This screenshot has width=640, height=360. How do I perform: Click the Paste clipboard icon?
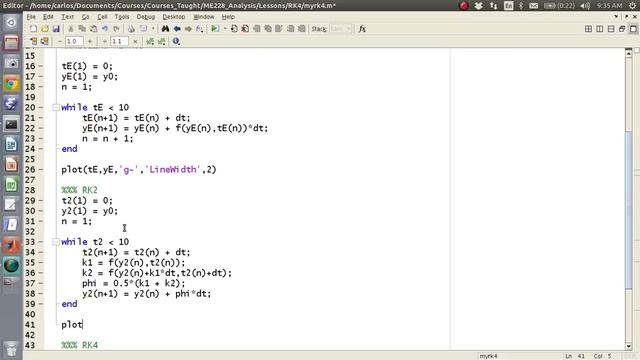point(93,29)
